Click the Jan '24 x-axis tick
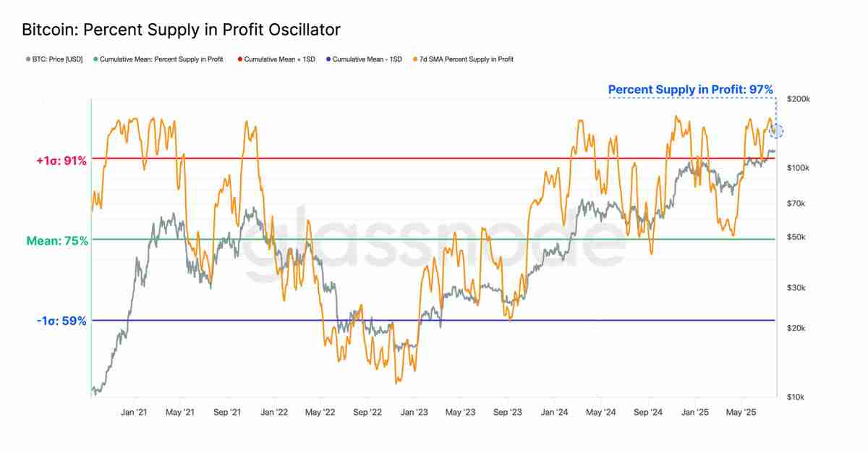This screenshot has height=451, width=868. click(x=554, y=412)
